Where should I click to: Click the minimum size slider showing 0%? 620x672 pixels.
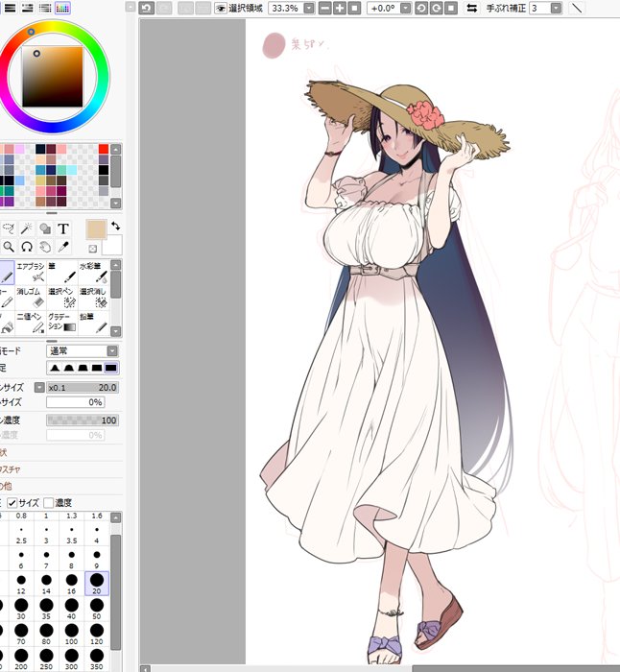(76, 402)
